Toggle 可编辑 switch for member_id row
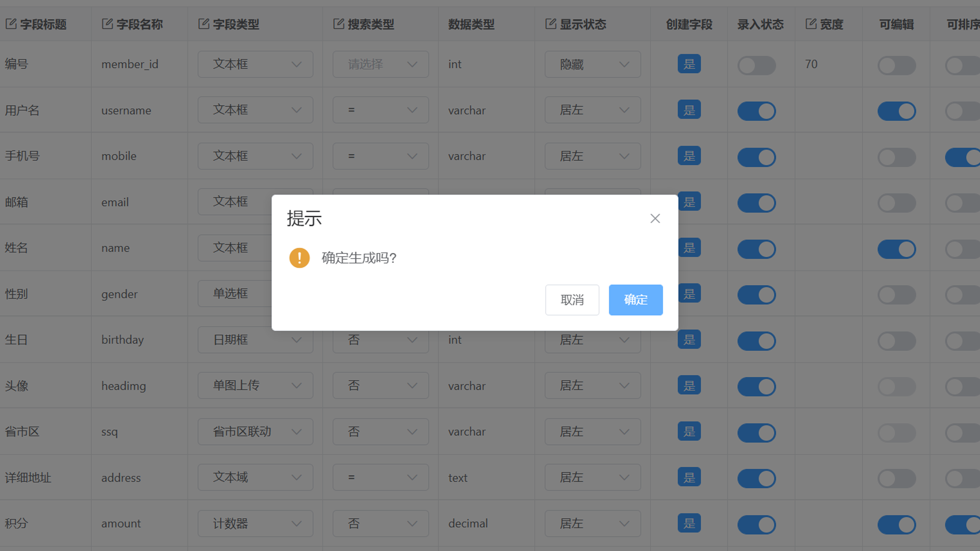 coord(897,65)
